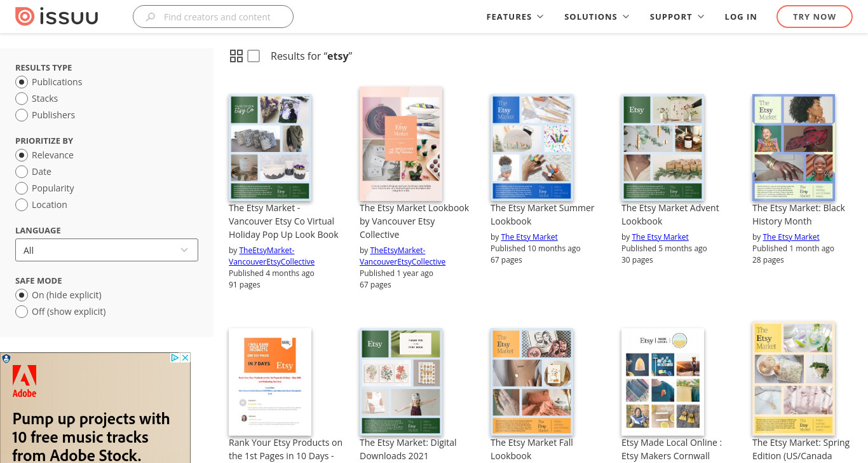Open The Etsy Market link under Advent Lookbook

tap(660, 237)
